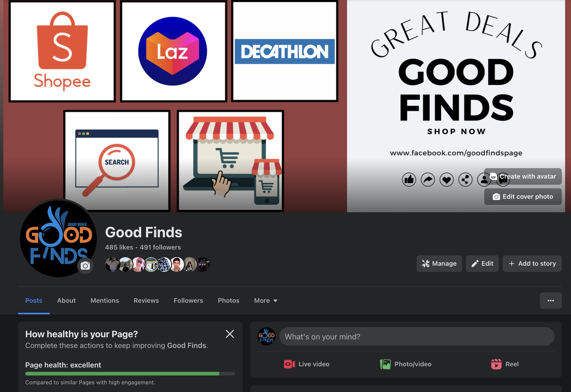Image resolution: width=571 pixels, height=392 pixels.
Task: Open the Reviews tab
Action: click(146, 301)
